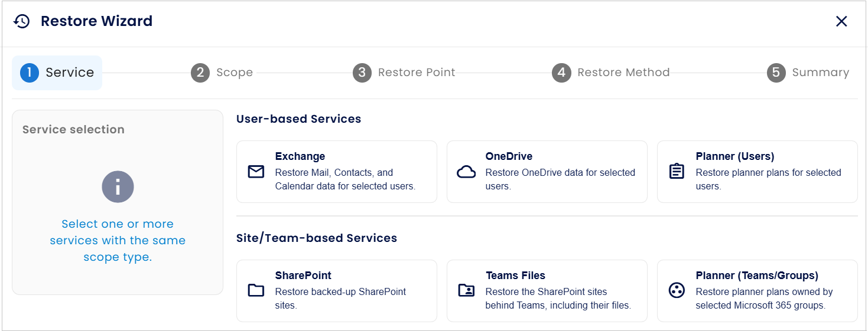The height and width of the screenshot is (331, 868).
Task: Click 'Restore OneDrive data for selected users' text
Action: pyautogui.click(x=560, y=179)
